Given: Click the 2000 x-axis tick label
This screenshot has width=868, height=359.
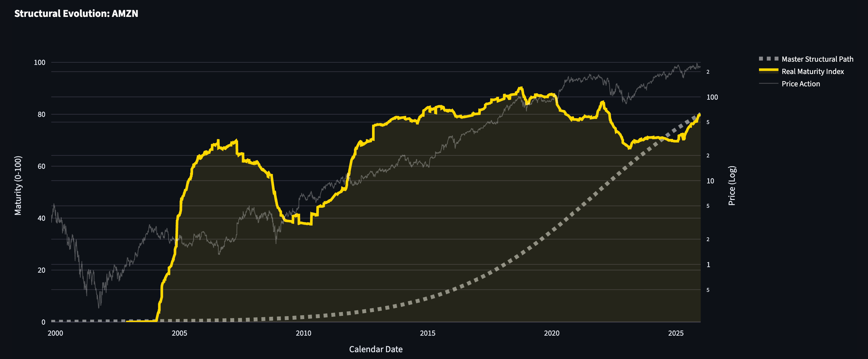Looking at the screenshot, I should tap(55, 333).
